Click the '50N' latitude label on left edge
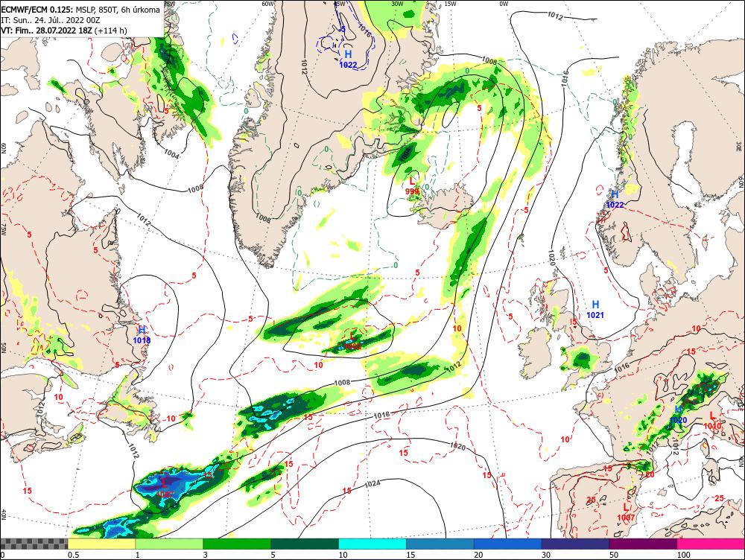This screenshot has width=745, height=560. [x=3, y=349]
